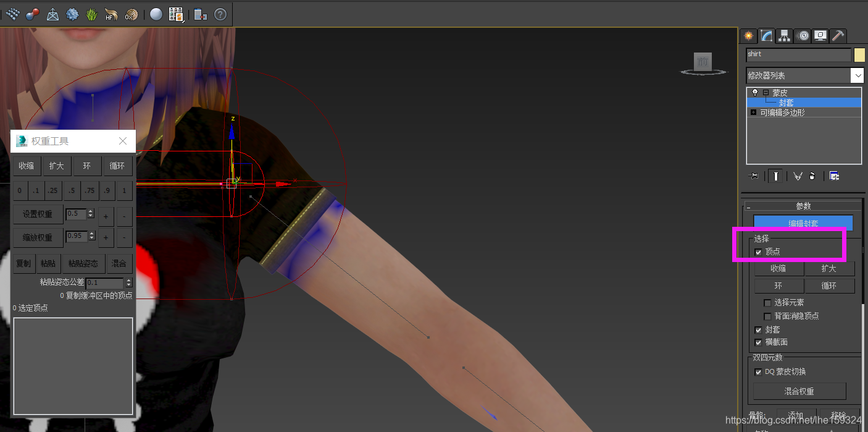Open the shirt object color swatch

(859, 55)
